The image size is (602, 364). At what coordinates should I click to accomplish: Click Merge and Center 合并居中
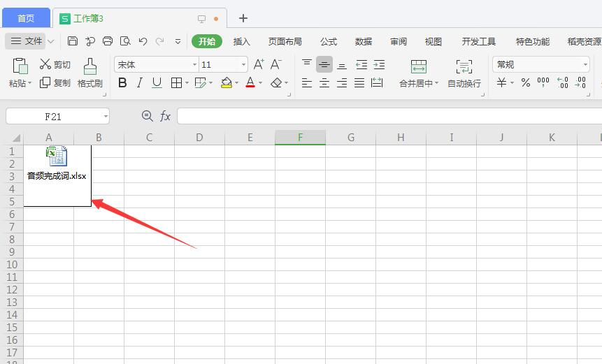419,73
